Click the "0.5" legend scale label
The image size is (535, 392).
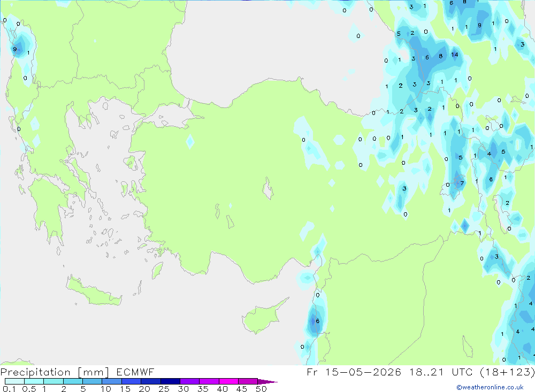point(29,389)
